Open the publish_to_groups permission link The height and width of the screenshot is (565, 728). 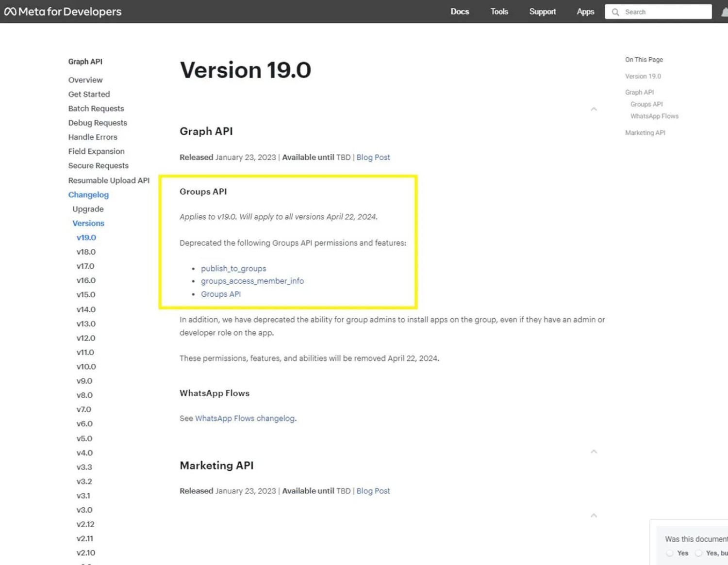[233, 268]
